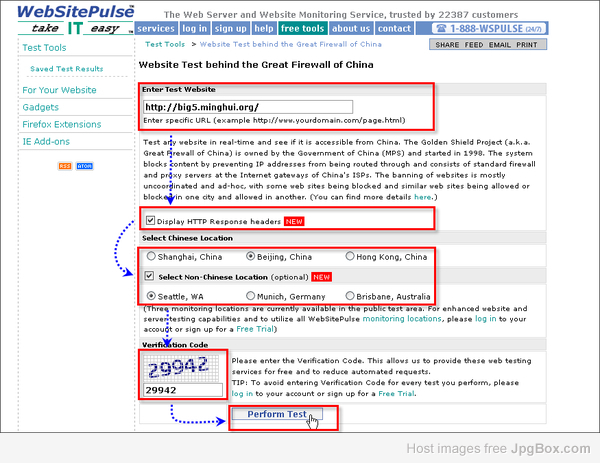Click PRINT in the page toolbar
The height and width of the screenshot is (463, 600).
point(527,45)
